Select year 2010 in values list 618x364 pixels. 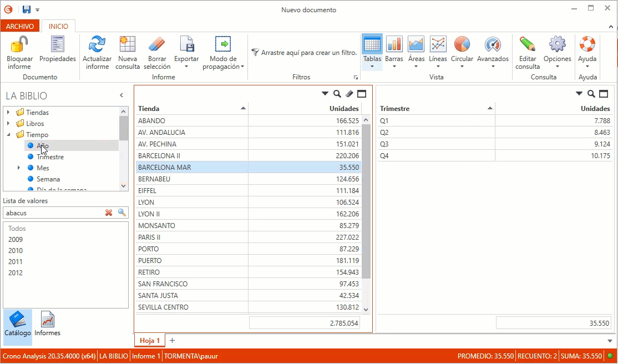[x=16, y=251]
